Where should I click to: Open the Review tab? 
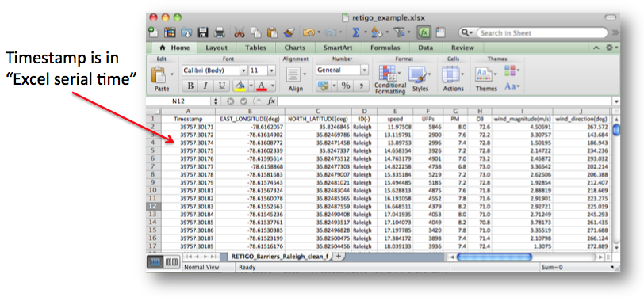[462, 48]
